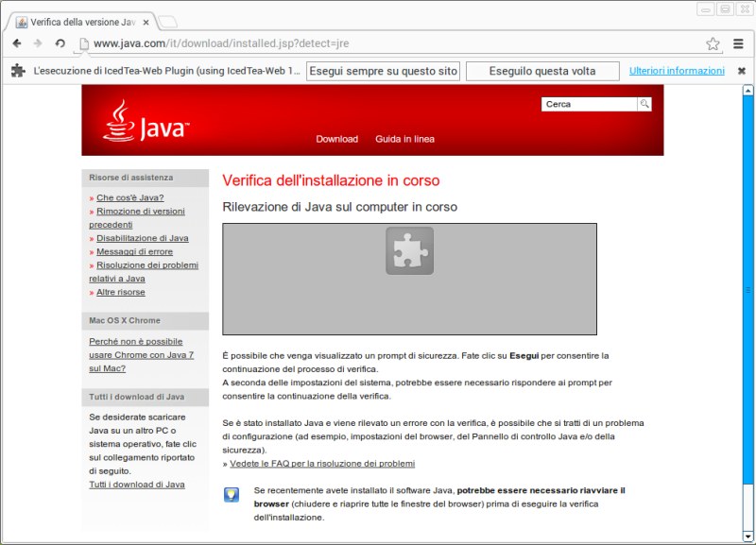The width and height of the screenshot is (756, 545).
Task: Maximize the browser window
Action: 725,9
